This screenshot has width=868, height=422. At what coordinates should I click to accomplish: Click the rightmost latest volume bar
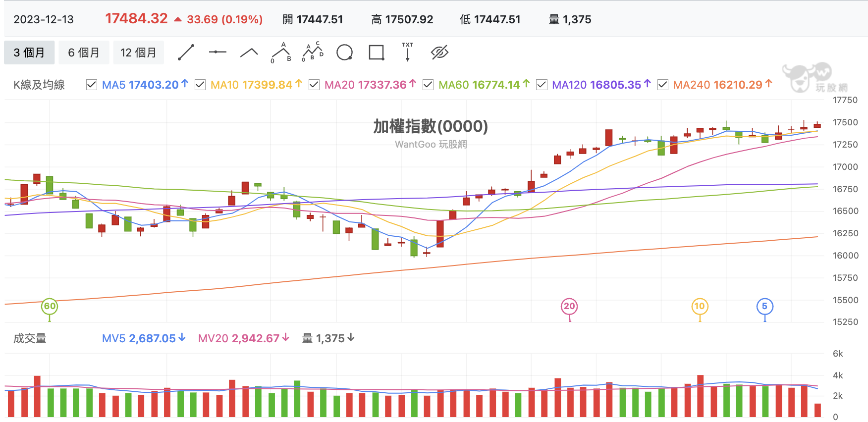pos(817,410)
